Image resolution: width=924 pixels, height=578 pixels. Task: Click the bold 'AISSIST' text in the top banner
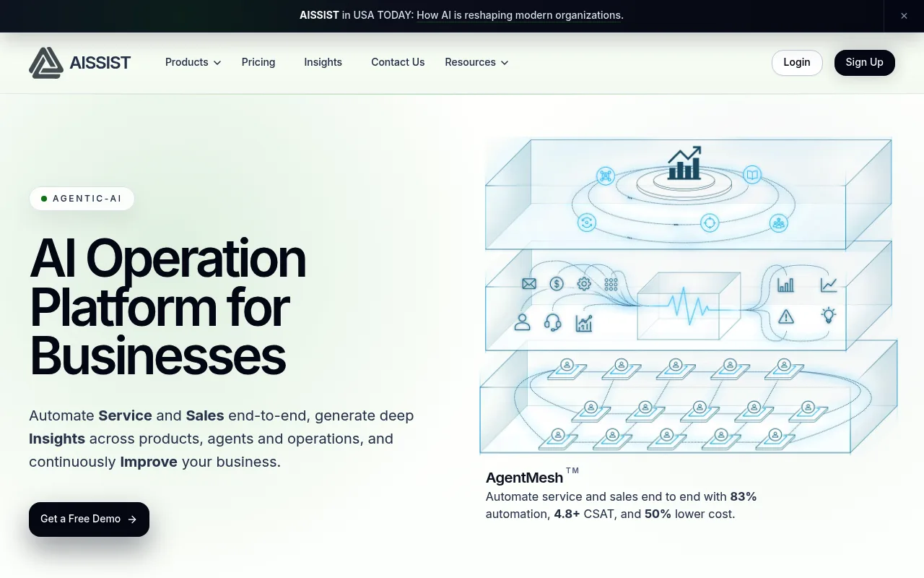[319, 15]
